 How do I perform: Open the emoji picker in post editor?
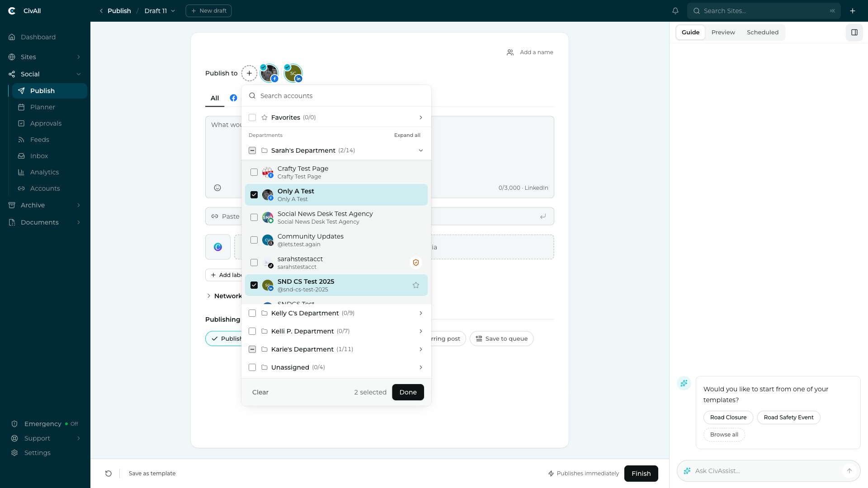217,188
